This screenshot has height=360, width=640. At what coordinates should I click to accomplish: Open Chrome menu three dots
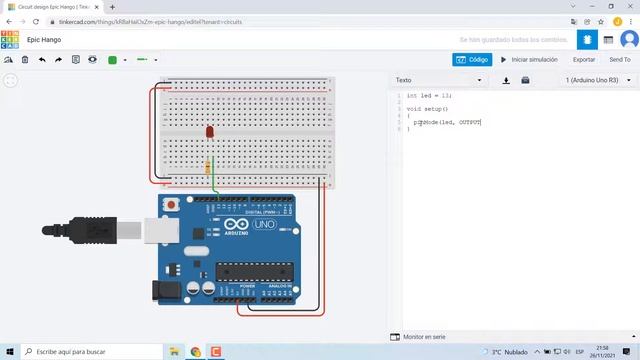[631, 22]
